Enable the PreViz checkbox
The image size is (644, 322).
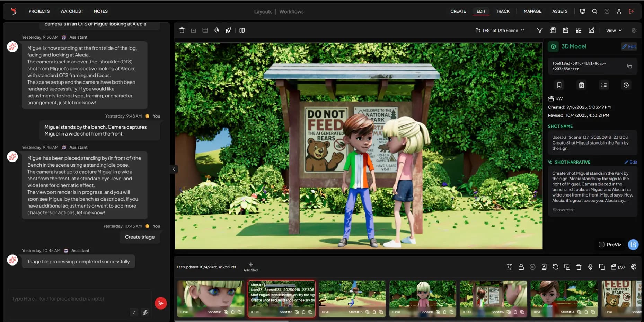(x=601, y=245)
